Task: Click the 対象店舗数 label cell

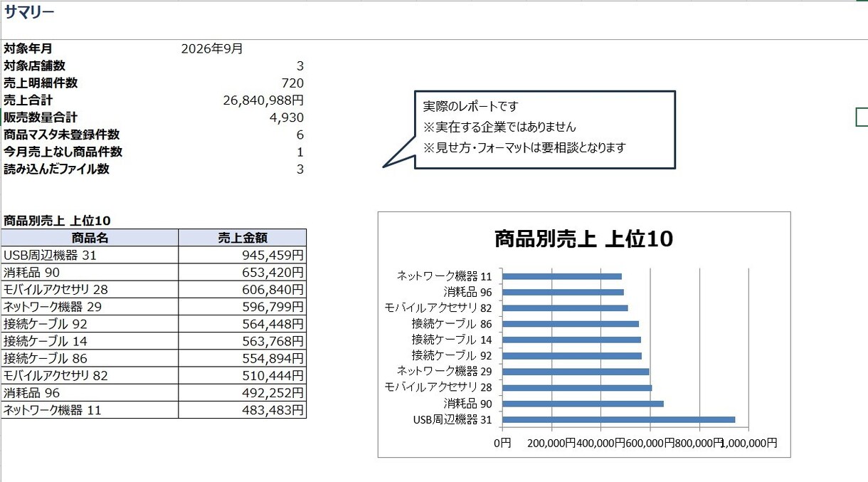Action: (34, 66)
